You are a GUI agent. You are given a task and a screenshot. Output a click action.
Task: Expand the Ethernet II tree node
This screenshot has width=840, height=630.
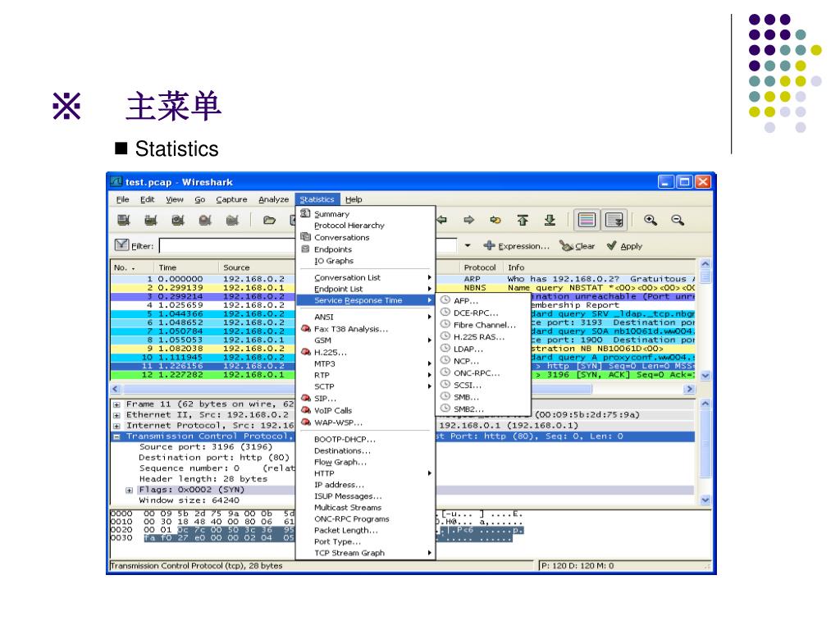pos(116,415)
